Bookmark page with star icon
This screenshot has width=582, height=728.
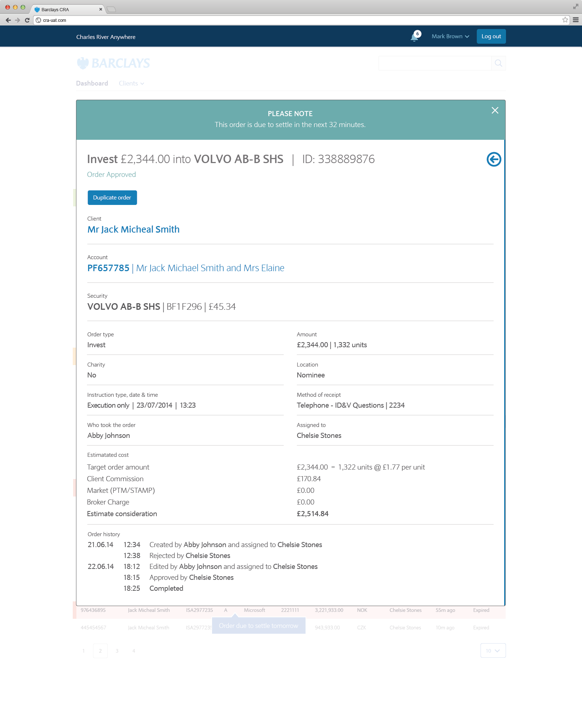[x=565, y=20]
